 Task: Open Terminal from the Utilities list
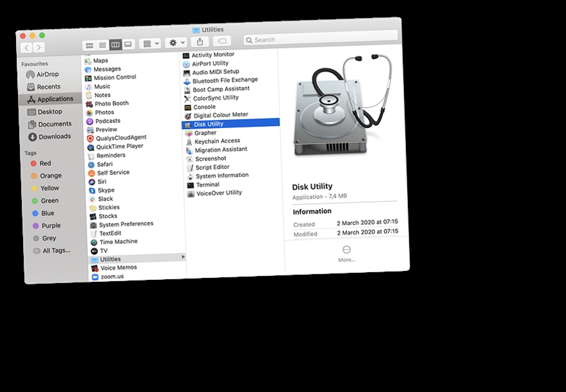coord(204,184)
